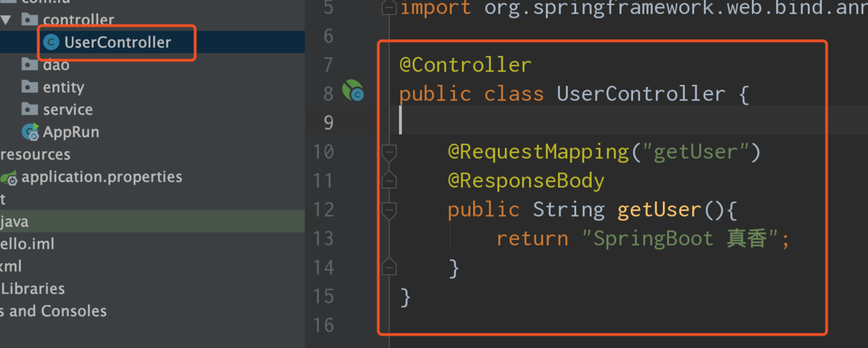Select the Libraries node in the project tree

pos(32,288)
